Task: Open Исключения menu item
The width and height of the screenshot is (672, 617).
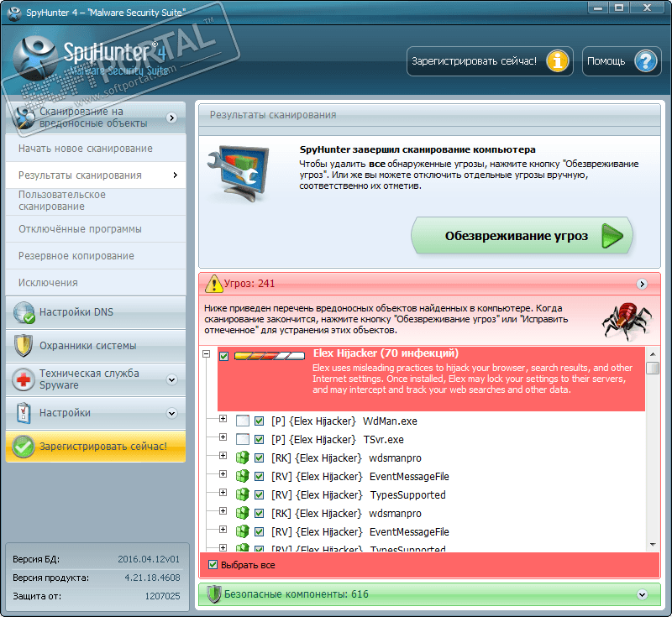Action: coord(96,283)
